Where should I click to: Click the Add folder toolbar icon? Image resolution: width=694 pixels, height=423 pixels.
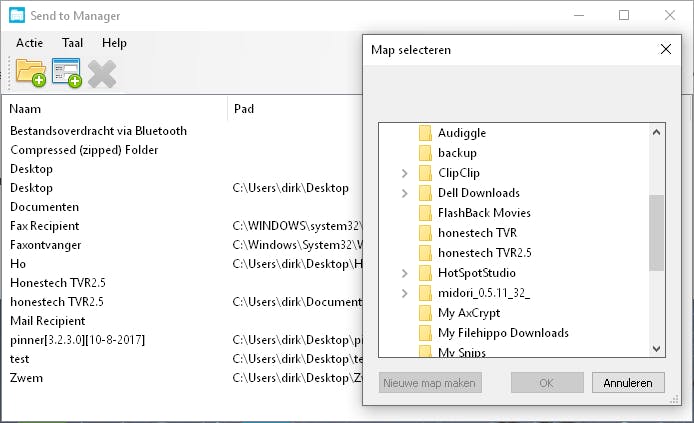[x=30, y=73]
